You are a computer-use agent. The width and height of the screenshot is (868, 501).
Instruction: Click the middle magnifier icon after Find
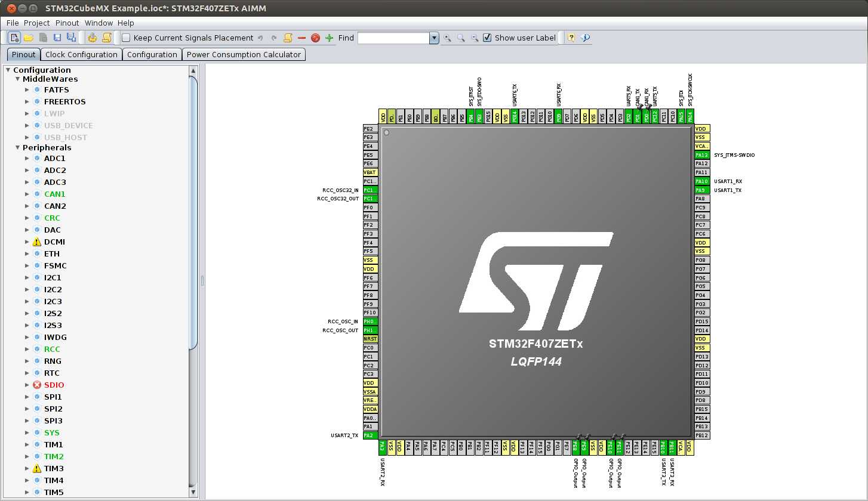click(461, 38)
